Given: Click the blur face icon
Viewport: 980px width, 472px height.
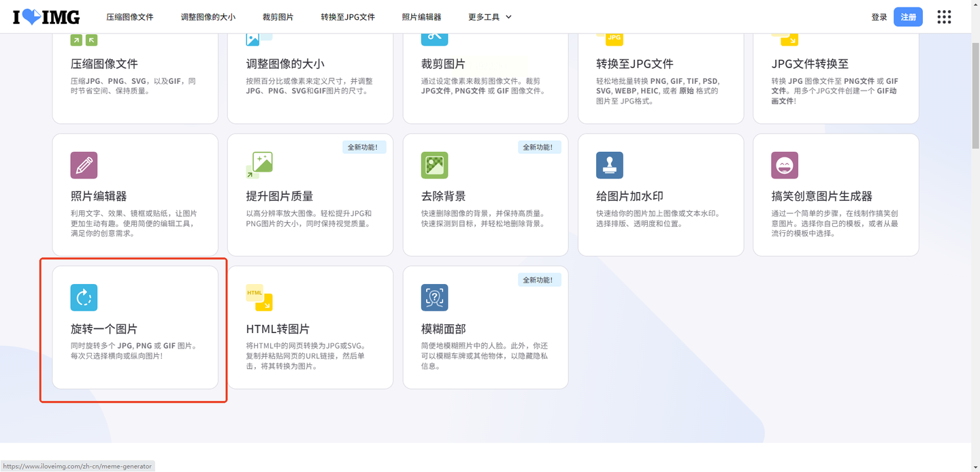Looking at the screenshot, I should pyautogui.click(x=434, y=298).
